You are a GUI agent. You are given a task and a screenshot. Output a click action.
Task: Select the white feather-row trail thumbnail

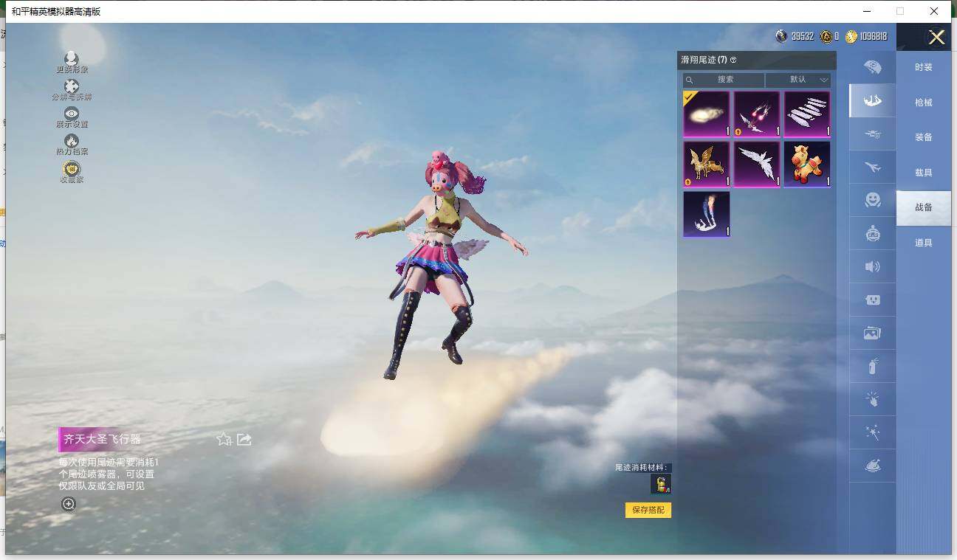click(x=807, y=114)
